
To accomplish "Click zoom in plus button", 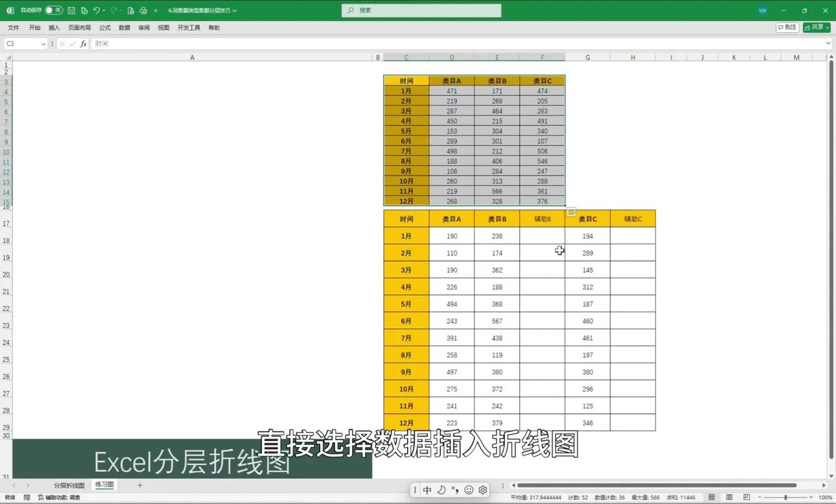I will click(811, 498).
